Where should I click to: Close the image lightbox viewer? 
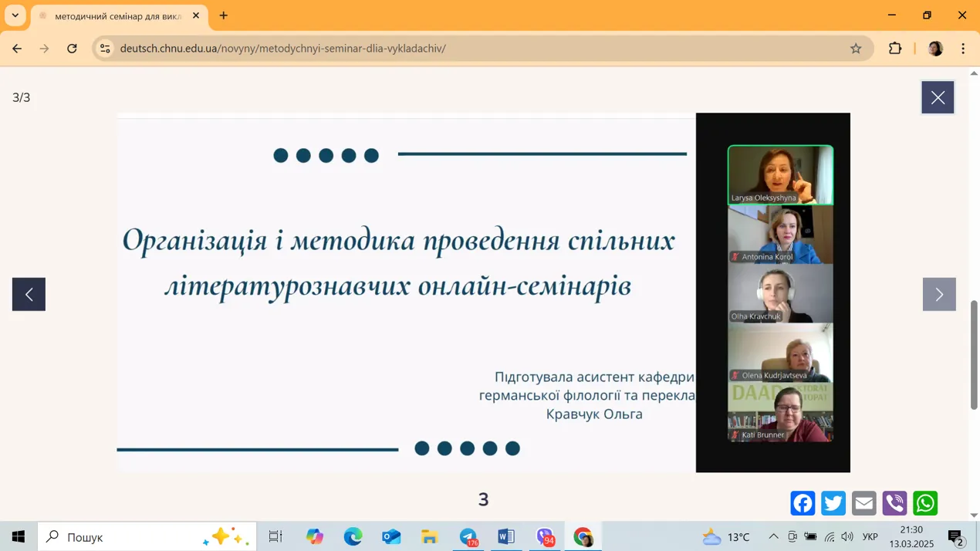tap(938, 97)
